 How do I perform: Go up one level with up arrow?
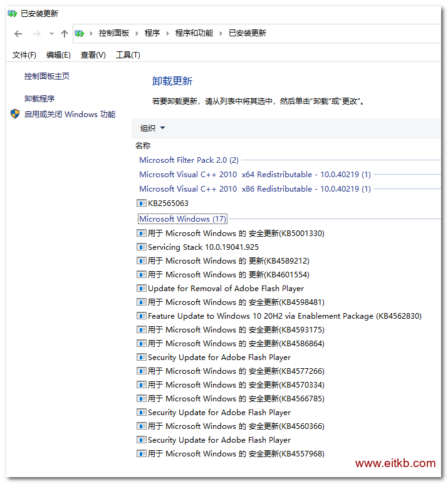[65, 33]
